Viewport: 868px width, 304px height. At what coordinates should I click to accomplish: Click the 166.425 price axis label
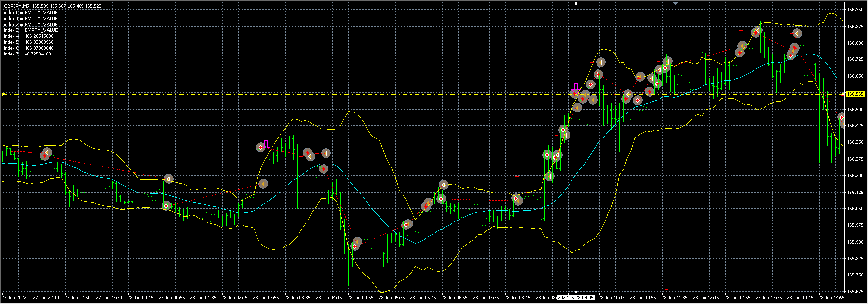(x=855, y=126)
